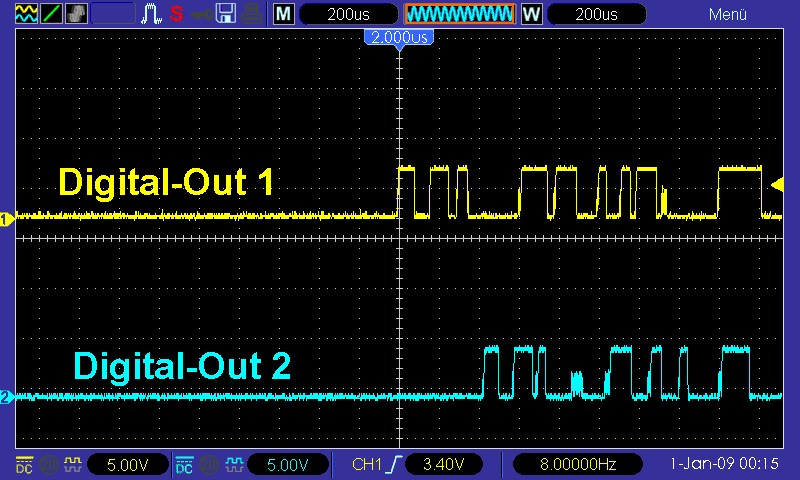
Task: Click the W window timebase icon
Action: pyautogui.click(x=531, y=14)
